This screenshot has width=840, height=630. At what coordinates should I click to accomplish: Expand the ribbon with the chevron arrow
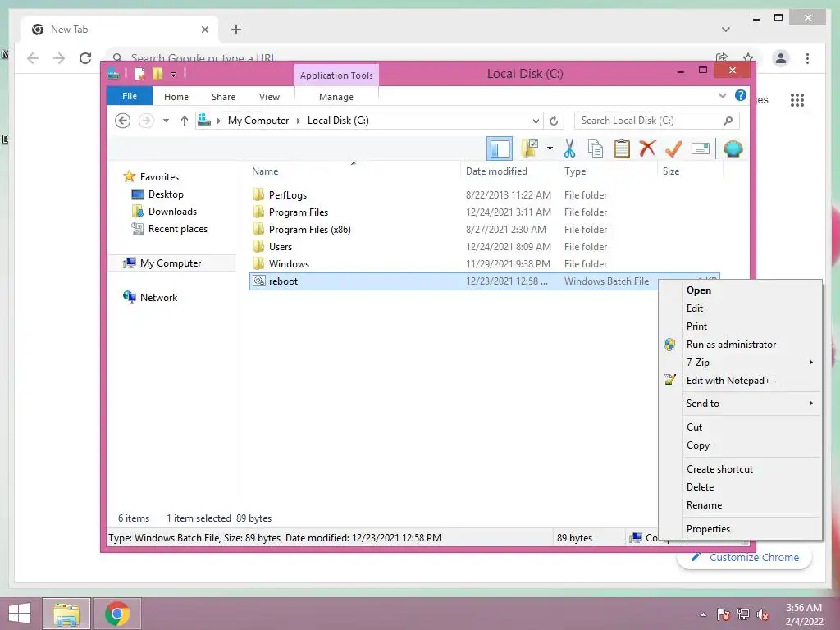pos(723,95)
